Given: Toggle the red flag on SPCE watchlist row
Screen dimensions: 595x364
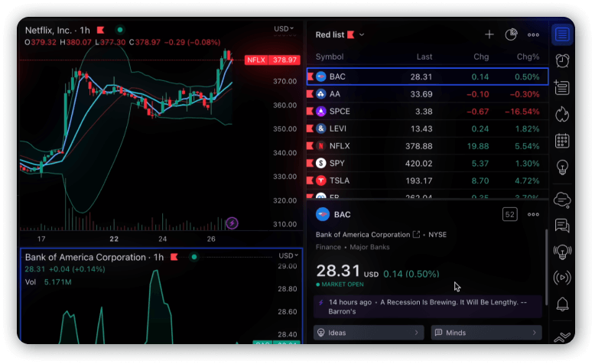Looking at the screenshot, I should coord(310,111).
